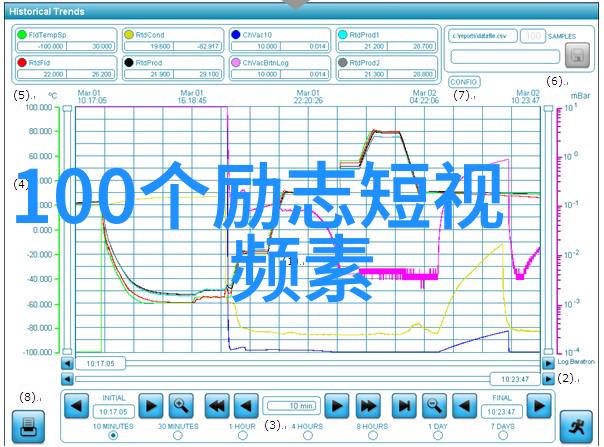This screenshot has height=447, width=604.
Task: Click the floppy disk save data button
Action: [x=577, y=55]
